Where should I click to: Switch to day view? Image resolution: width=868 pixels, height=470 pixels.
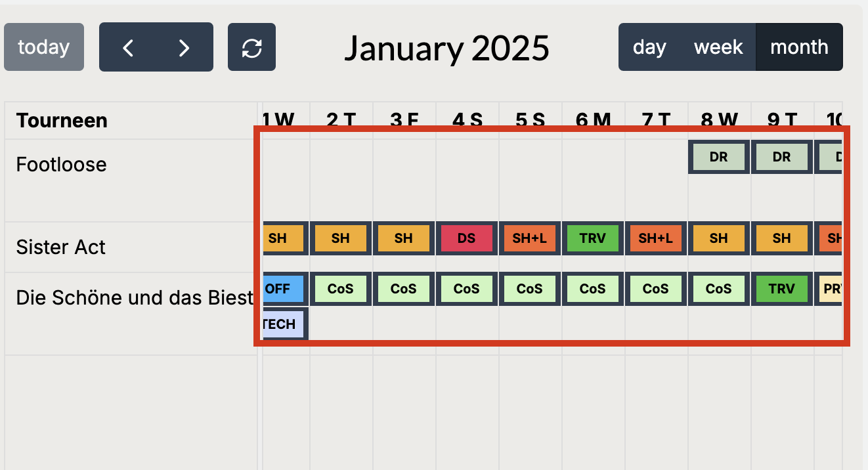coord(649,47)
